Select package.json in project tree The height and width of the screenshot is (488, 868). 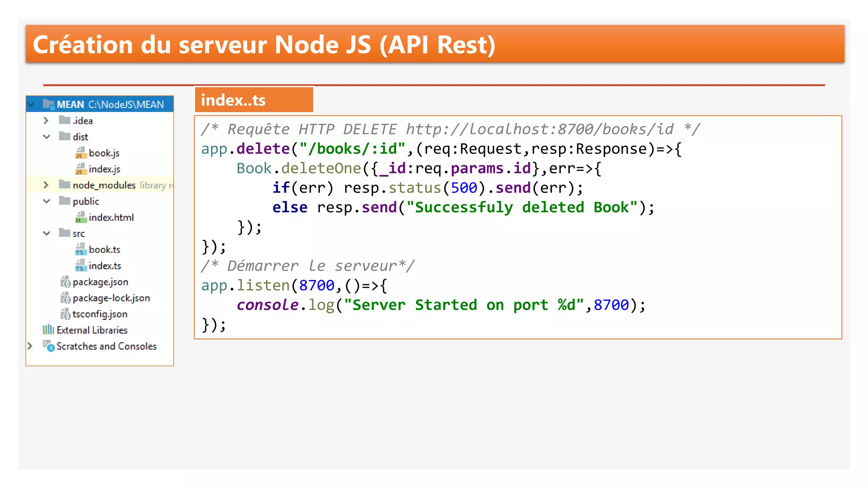point(100,282)
